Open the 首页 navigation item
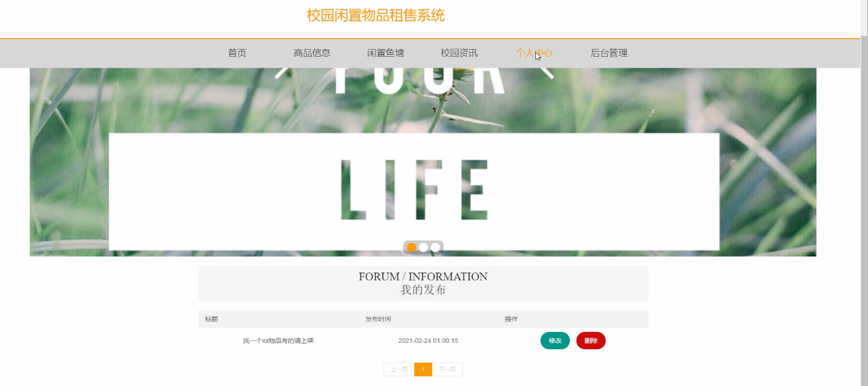Image resolution: width=868 pixels, height=386 pixels. point(237,53)
